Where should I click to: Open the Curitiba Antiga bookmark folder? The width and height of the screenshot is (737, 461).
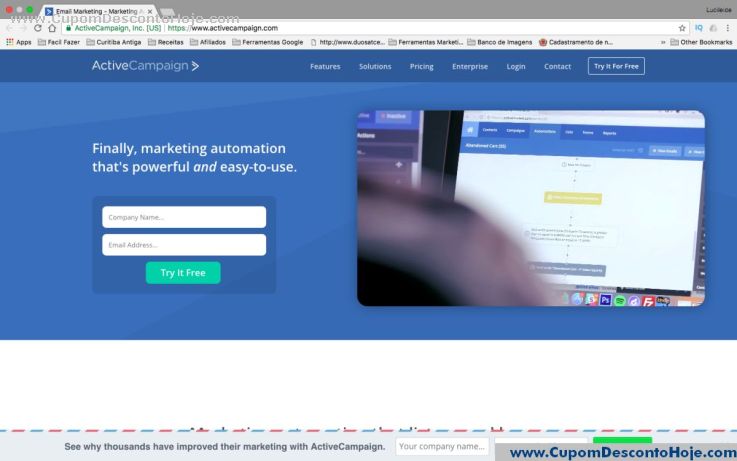pos(114,42)
